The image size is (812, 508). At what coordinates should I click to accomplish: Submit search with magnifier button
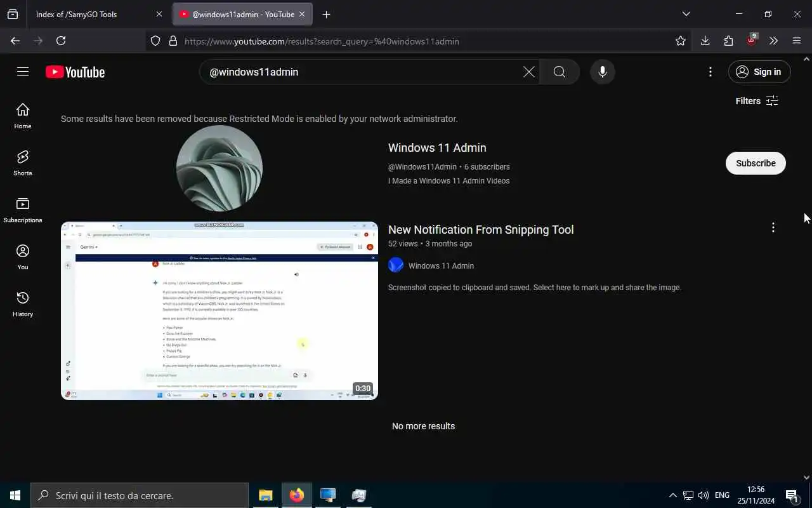point(560,72)
